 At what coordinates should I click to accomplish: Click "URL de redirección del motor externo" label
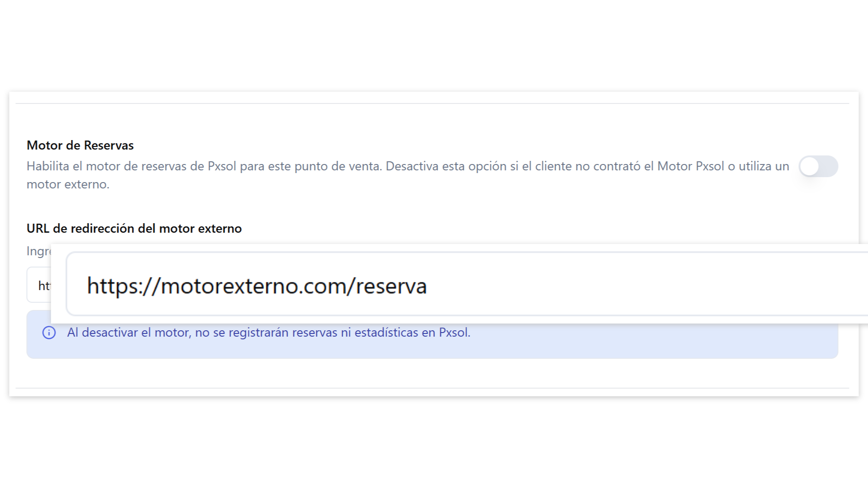coord(134,229)
